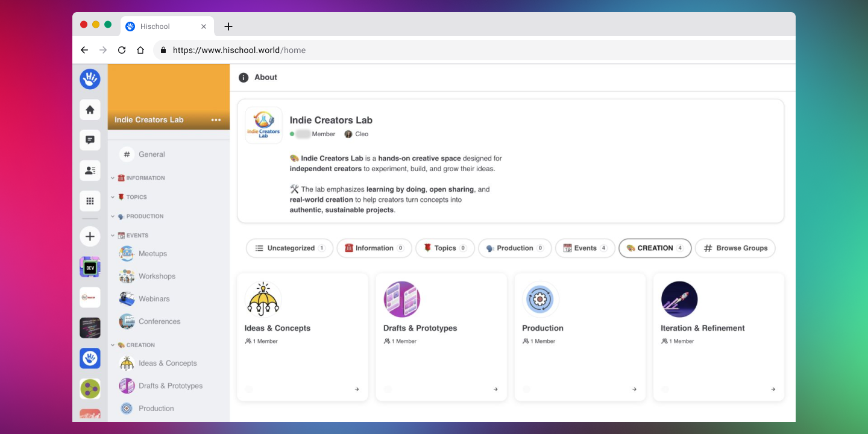Reload the page in the browser
Screen dimensions: 868x434
[x=122, y=51]
